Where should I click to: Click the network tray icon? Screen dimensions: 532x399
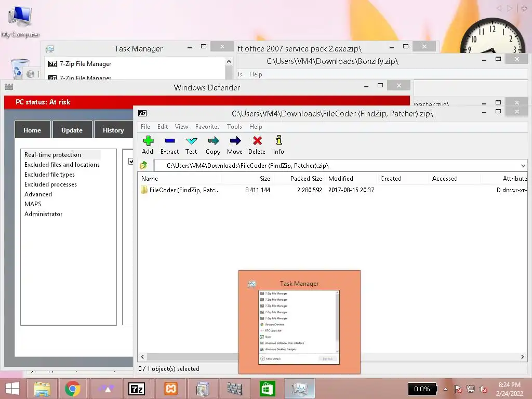[x=471, y=389]
